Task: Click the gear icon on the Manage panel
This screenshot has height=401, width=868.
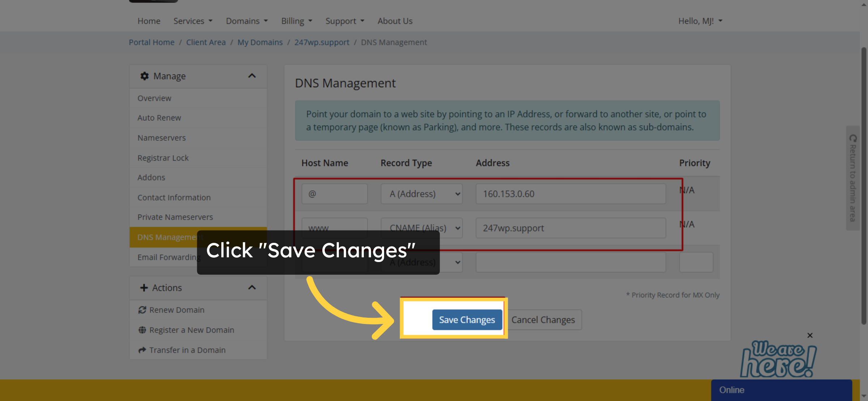Action: click(x=144, y=76)
